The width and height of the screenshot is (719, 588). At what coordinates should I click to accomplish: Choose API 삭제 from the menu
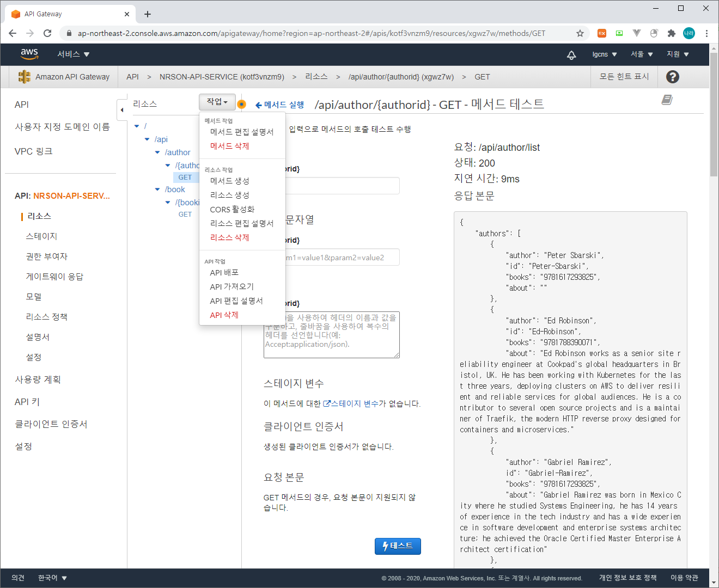tap(242, 315)
